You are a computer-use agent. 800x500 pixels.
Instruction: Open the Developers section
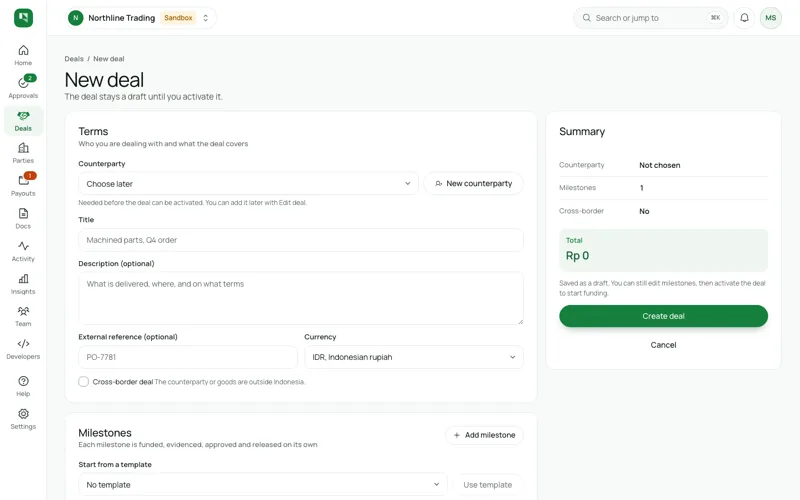[x=23, y=349]
